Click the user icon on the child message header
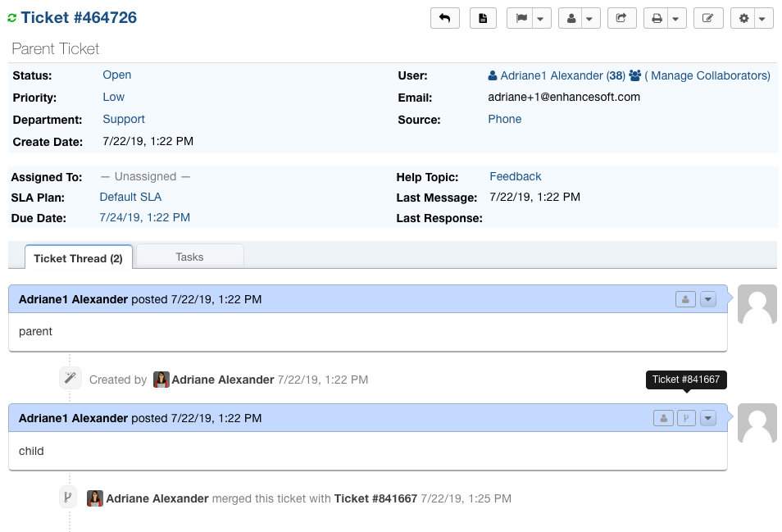The height and width of the screenshot is (532, 782). pyautogui.click(x=663, y=418)
